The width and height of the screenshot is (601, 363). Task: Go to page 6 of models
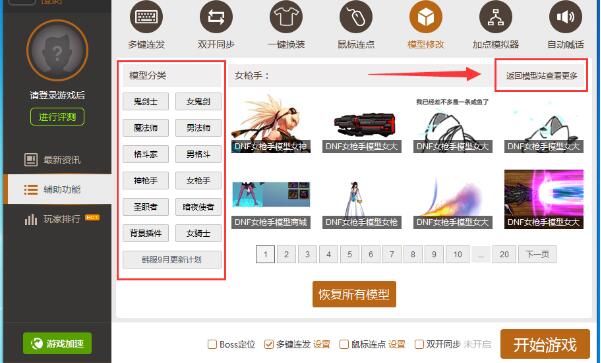(x=371, y=254)
